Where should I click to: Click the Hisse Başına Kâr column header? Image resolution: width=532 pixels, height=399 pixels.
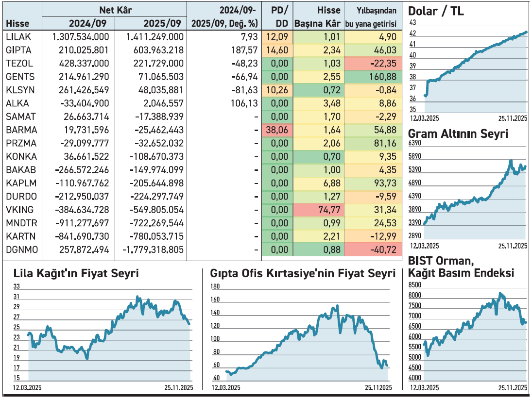click(319, 17)
